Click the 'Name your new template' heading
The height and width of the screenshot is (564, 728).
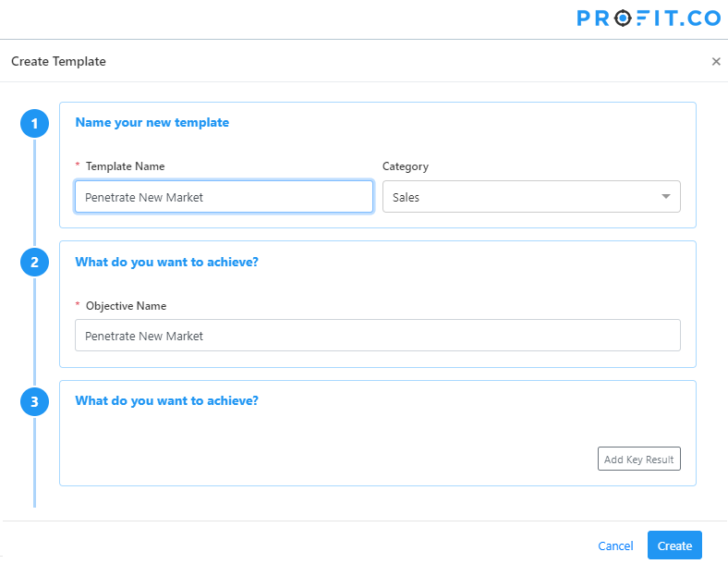(152, 122)
